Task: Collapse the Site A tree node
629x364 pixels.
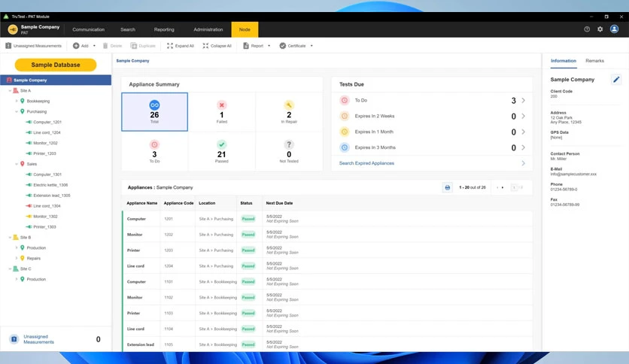Action: click(10, 90)
